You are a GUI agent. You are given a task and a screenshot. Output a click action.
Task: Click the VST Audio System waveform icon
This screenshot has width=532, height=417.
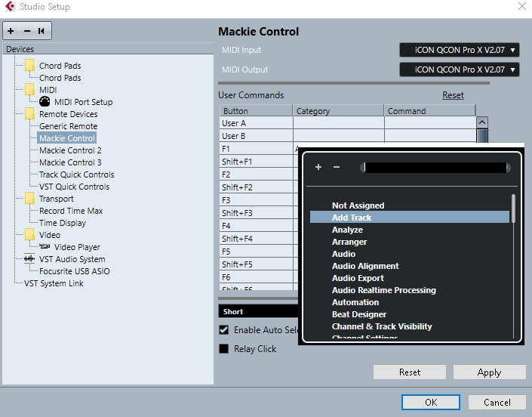coord(29,259)
